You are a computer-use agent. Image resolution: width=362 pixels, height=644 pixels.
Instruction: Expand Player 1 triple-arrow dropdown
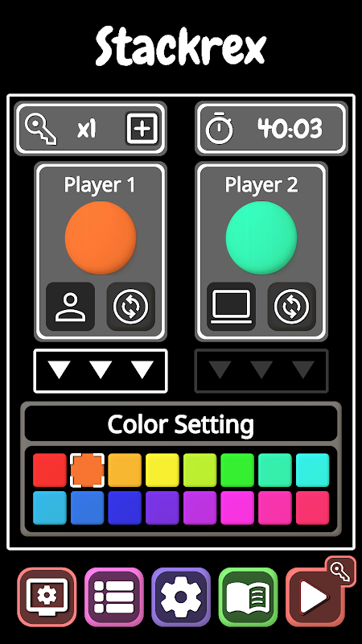101,371
